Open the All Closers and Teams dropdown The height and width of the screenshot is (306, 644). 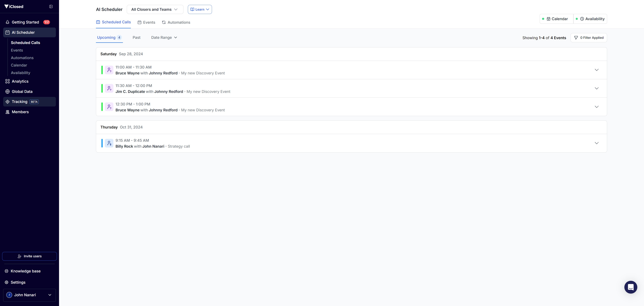[155, 10]
